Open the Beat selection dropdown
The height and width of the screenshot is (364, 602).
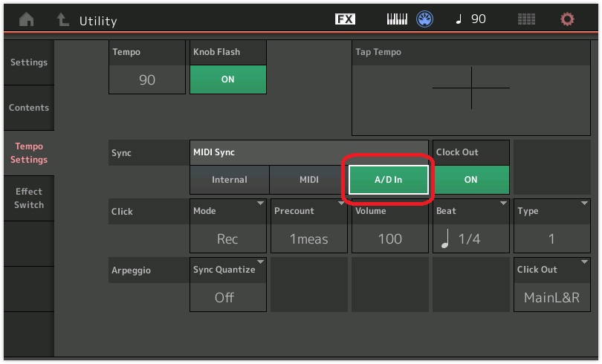click(471, 227)
